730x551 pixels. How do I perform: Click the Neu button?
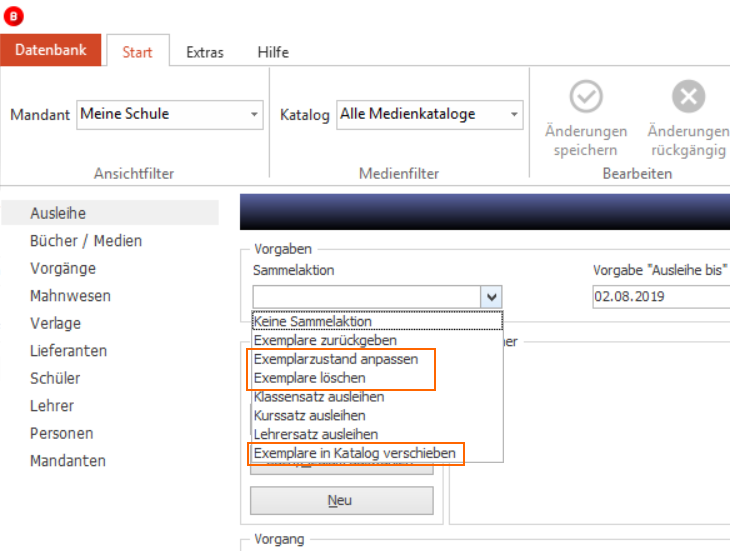[x=342, y=500]
